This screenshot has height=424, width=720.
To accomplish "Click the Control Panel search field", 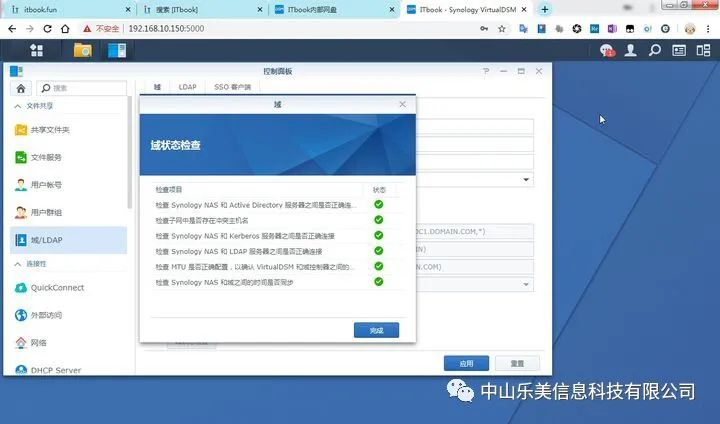I will pyautogui.click(x=88, y=88).
